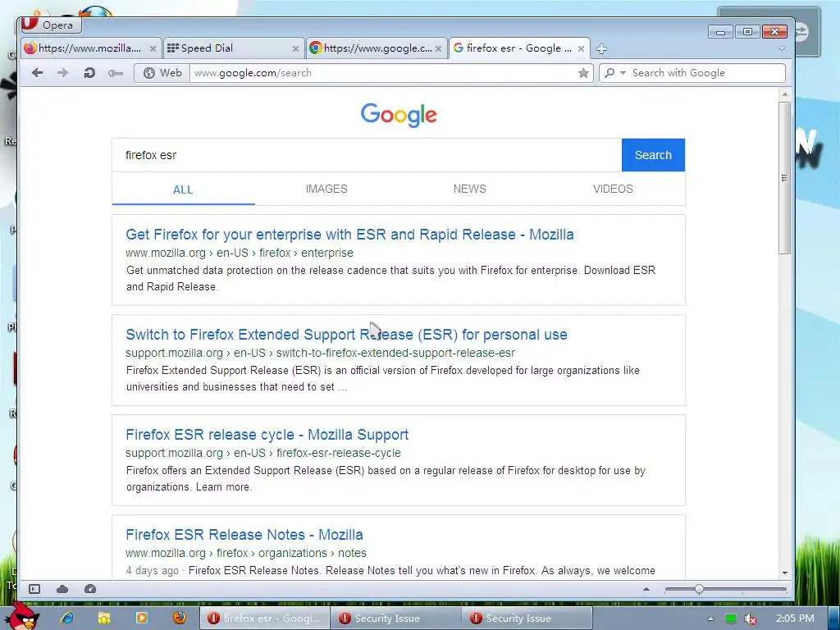Screen dimensions: 840x630
Task: Click the Google search query box
Action: click(367, 155)
